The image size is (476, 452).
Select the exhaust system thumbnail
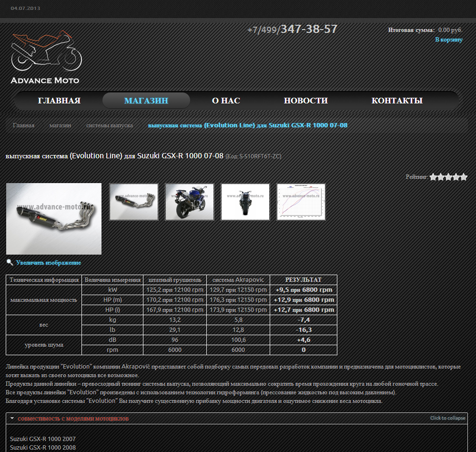coord(134,202)
